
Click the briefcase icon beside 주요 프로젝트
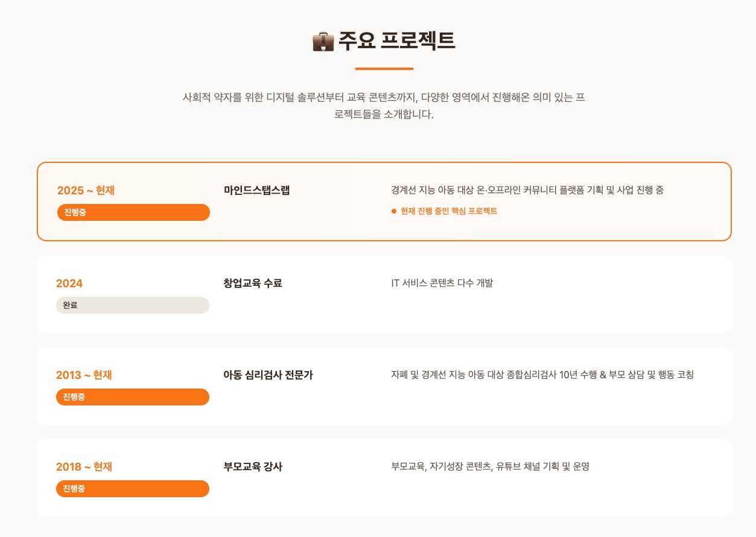(x=323, y=41)
